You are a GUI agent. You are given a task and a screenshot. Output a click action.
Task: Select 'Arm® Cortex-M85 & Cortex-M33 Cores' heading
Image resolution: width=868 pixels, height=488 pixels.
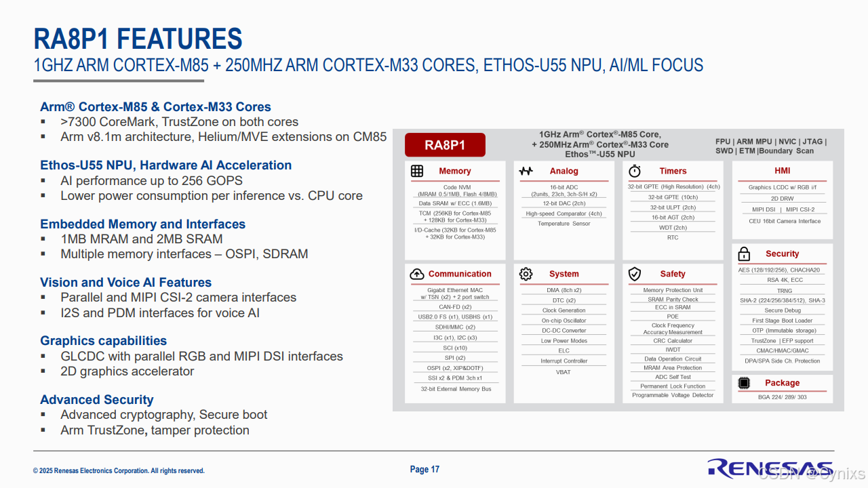point(155,107)
